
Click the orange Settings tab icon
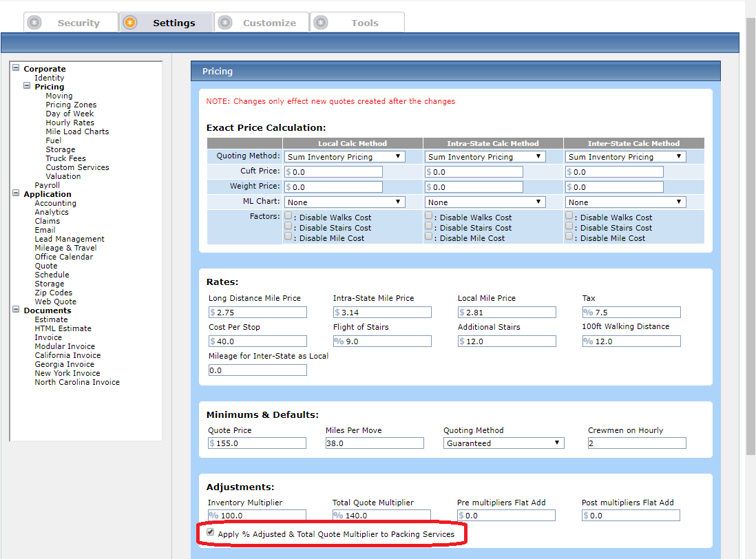point(129,23)
